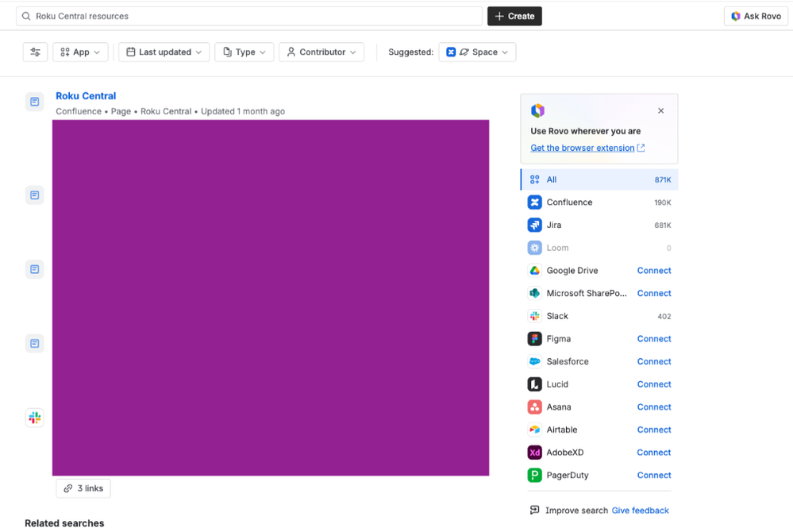The image size is (793, 532).
Task: Filter results by Loom
Action: pyautogui.click(x=599, y=248)
